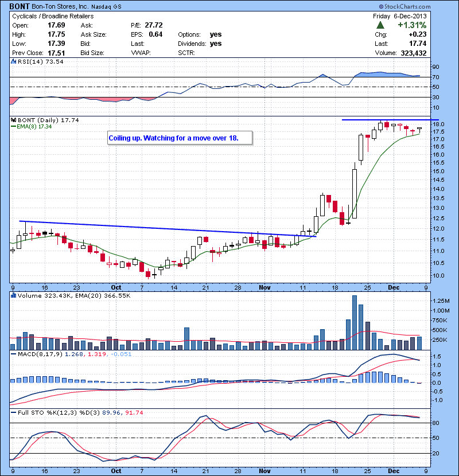Viewport: 459px width, 476px height.
Task: Click the stochastic %K value 89.96
Action: click(x=111, y=413)
